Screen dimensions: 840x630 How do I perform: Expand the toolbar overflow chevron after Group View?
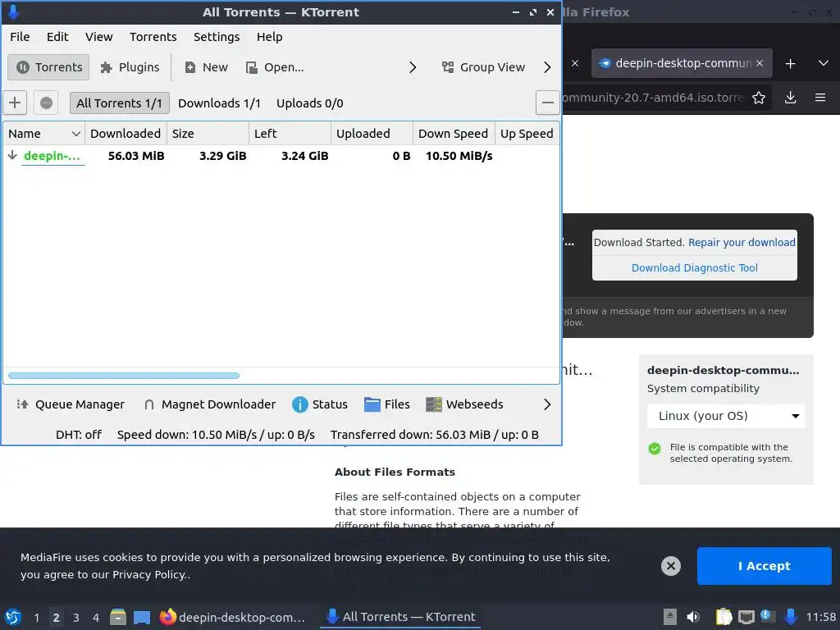tap(547, 67)
